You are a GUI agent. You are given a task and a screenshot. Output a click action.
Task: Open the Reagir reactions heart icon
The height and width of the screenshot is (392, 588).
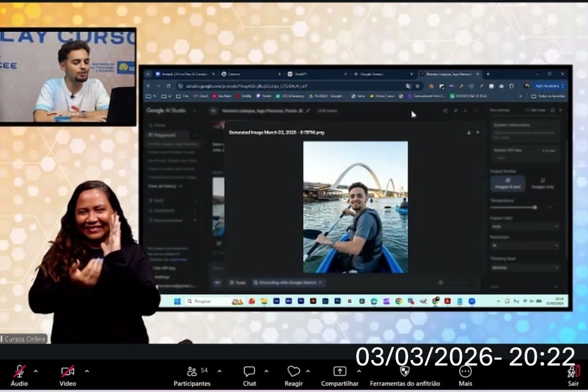pos(294,372)
